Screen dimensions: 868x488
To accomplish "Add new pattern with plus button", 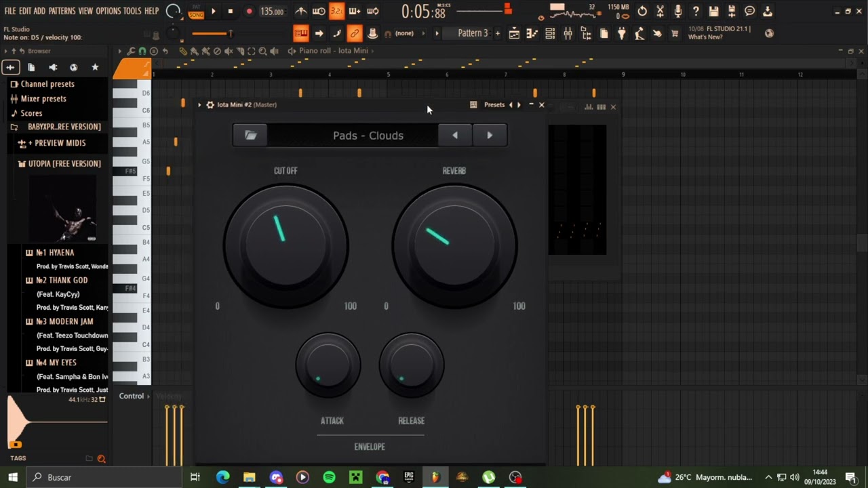I will click(x=497, y=33).
